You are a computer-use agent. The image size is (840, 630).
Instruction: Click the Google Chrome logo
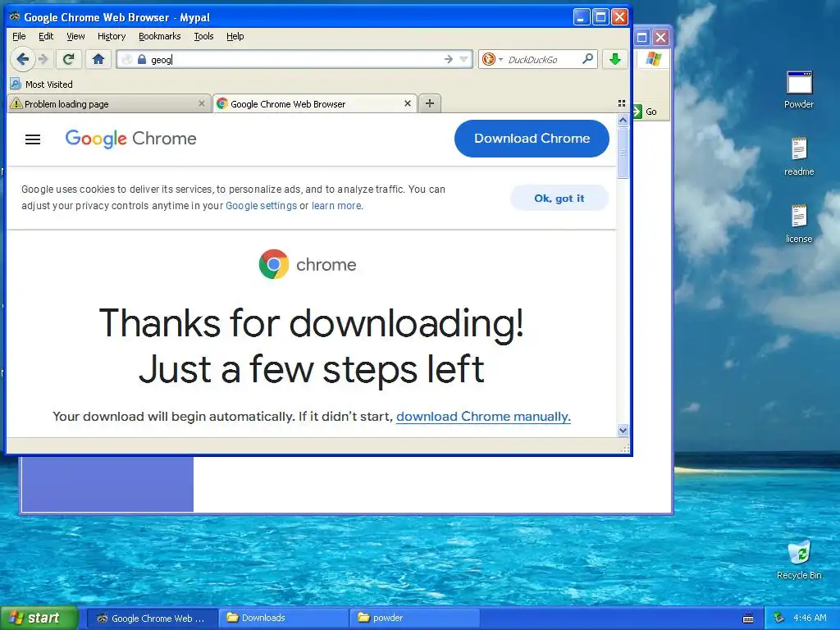(130, 139)
